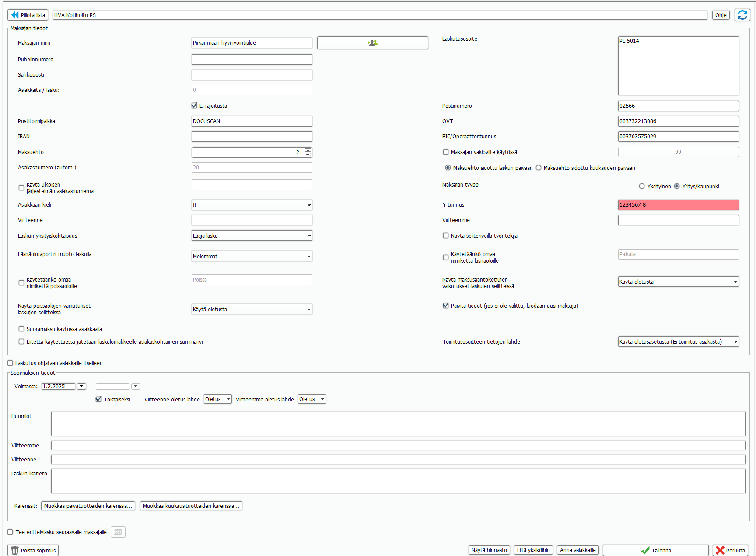Screen dimensions: 756x556
Task: Click the red Y-tunnus field
Action: 678,205
